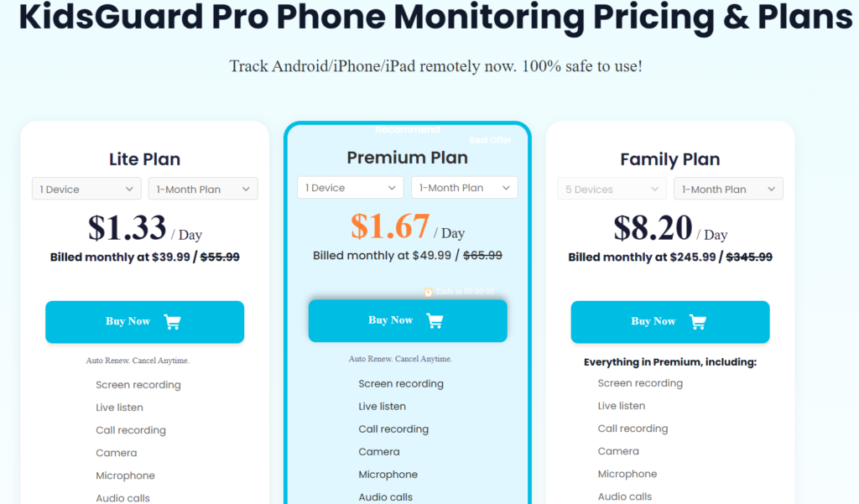
Task: Expand Premium Plan 1 Device selector
Action: click(x=351, y=187)
